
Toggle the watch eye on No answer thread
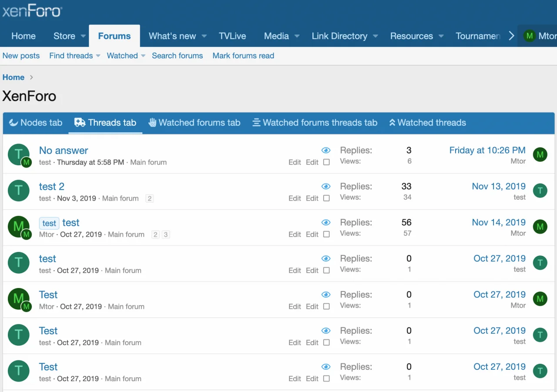[x=326, y=150]
